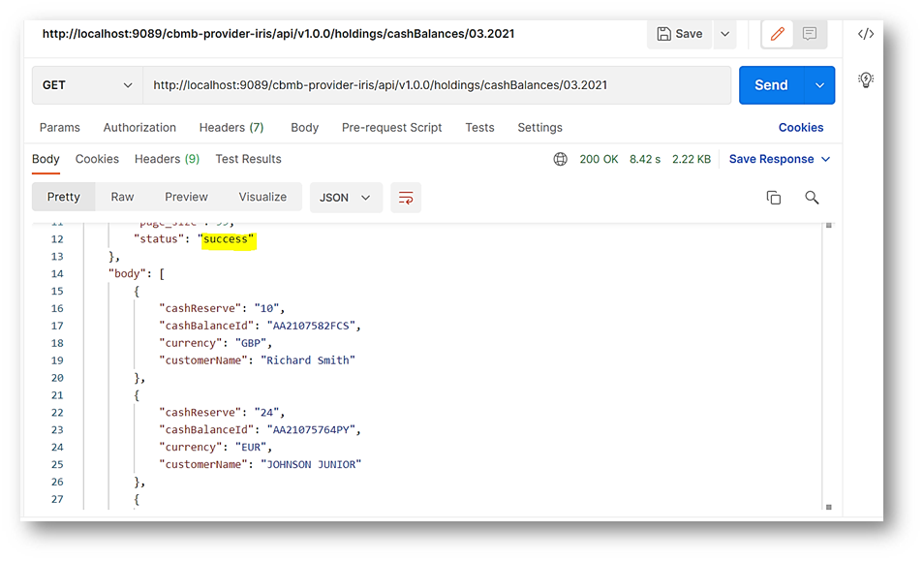924x562 pixels.
Task: Toggle the wrap lines icon
Action: (406, 198)
